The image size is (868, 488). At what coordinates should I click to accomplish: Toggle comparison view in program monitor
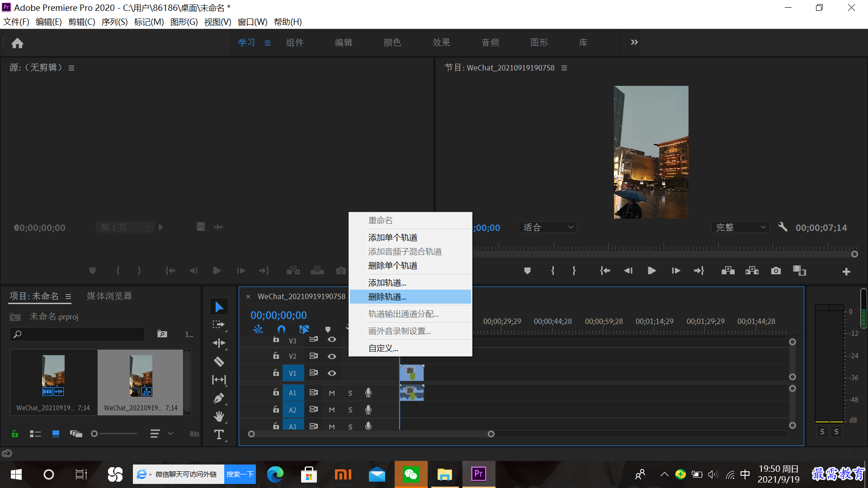coord(799,271)
